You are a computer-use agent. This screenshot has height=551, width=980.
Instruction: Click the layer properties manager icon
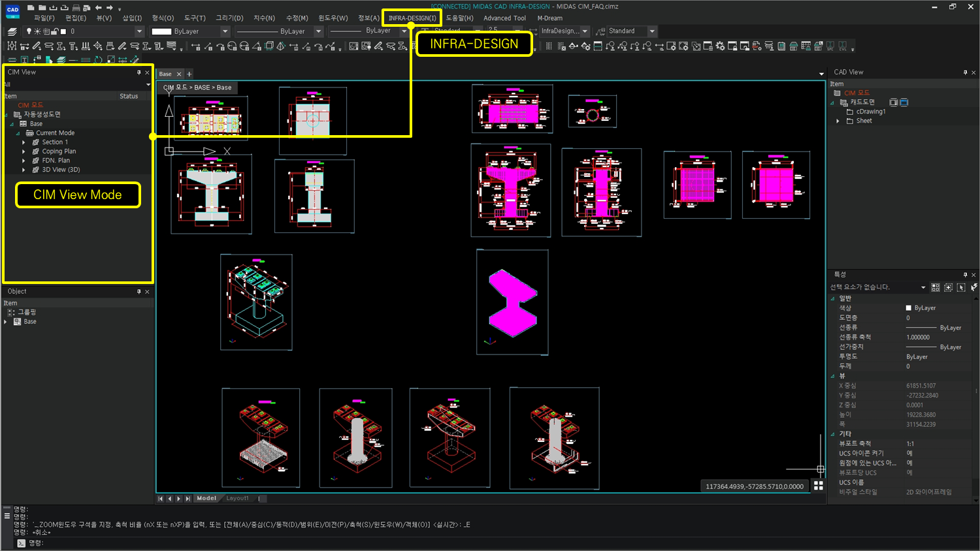(x=12, y=31)
